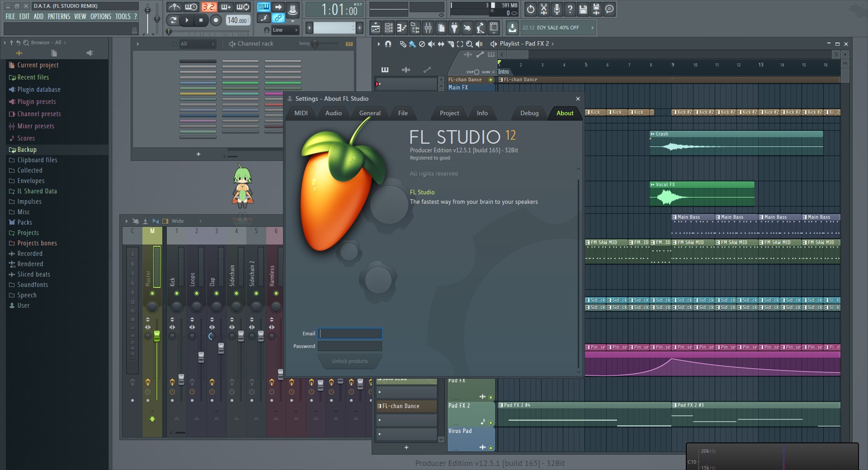Switch to the Audio settings tab
The width and height of the screenshot is (868, 470).
tap(333, 113)
